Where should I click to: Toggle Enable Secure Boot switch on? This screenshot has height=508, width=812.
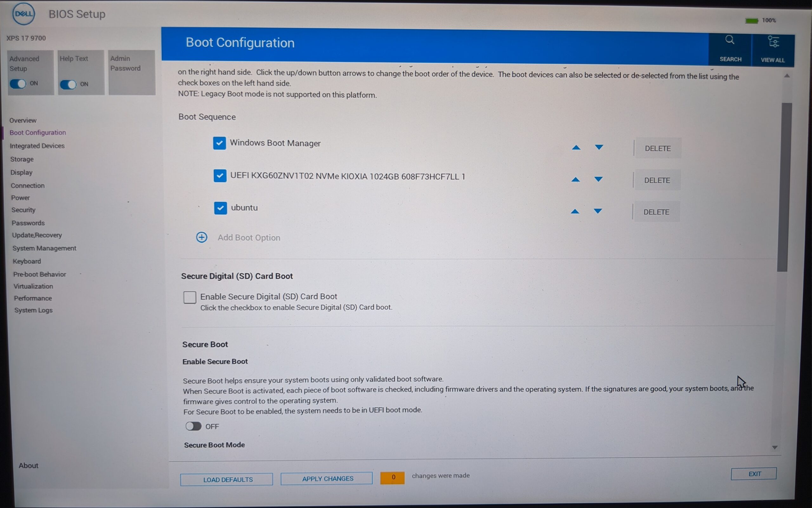pyautogui.click(x=193, y=426)
